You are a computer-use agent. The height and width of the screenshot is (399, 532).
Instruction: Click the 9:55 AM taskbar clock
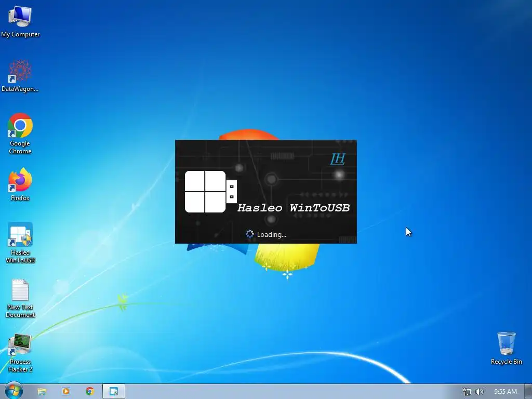505,392
